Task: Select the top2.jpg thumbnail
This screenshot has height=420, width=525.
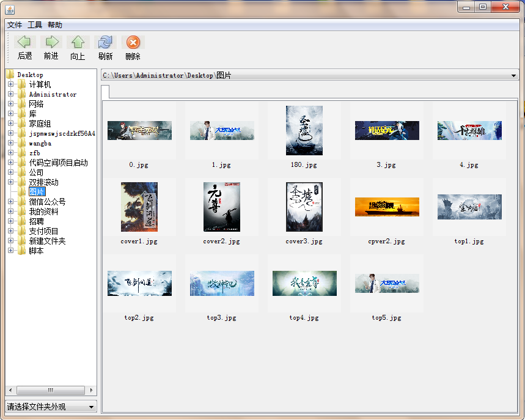Action: pos(139,283)
